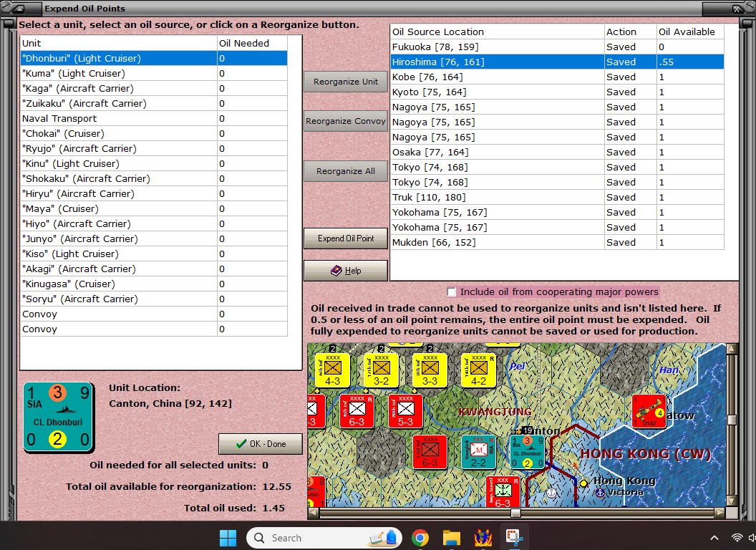Show hidden system tray icons
756x550 pixels.
(x=714, y=537)
